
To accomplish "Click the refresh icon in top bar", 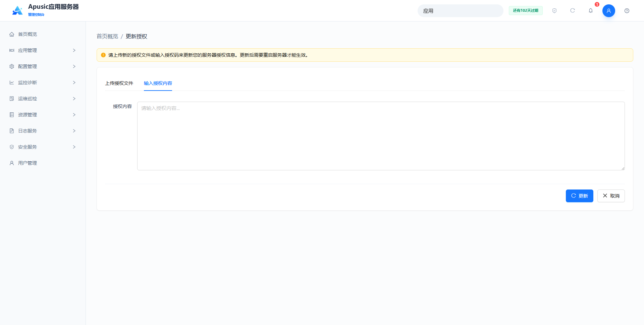I will [573, 11].
